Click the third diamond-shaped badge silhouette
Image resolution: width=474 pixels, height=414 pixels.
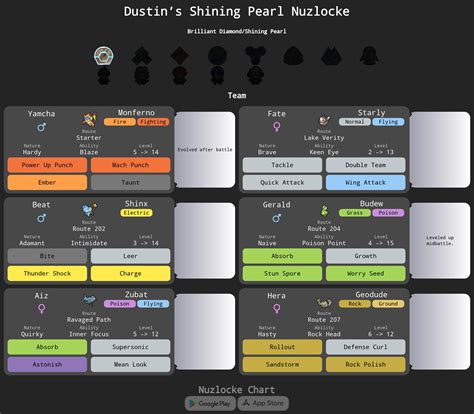click(180, 56)
